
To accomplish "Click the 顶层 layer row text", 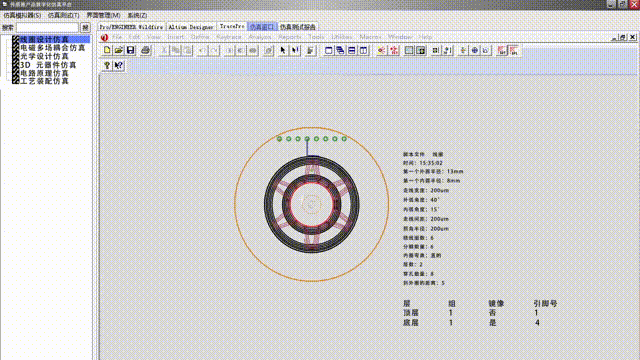I will click(411, 313).
